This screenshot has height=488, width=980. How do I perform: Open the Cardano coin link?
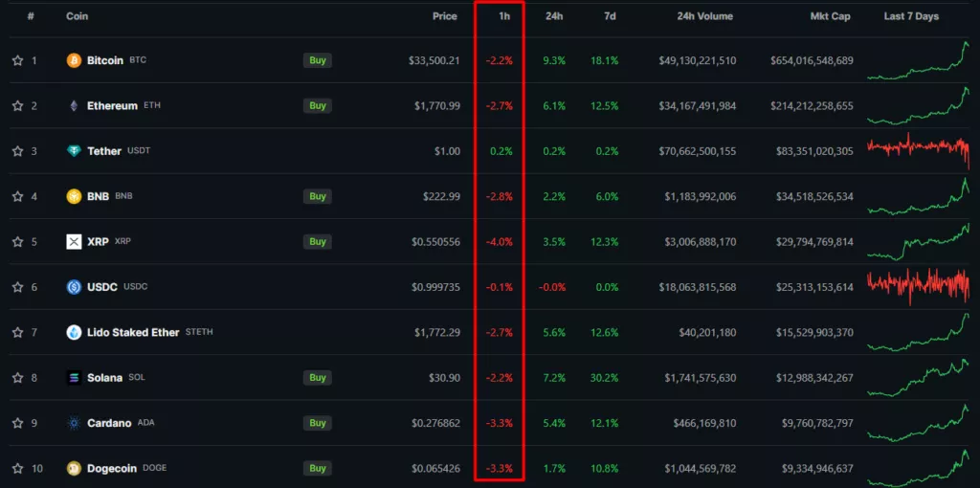(x=109, y=423)
